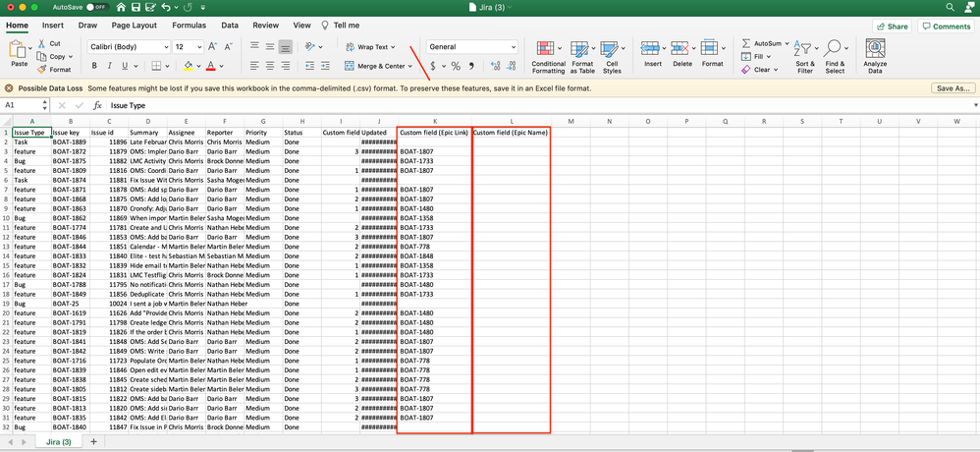Expand the AutoSum dropdown arrow
Viewport: 980px width, 452px height.
(x=788, y=44)
